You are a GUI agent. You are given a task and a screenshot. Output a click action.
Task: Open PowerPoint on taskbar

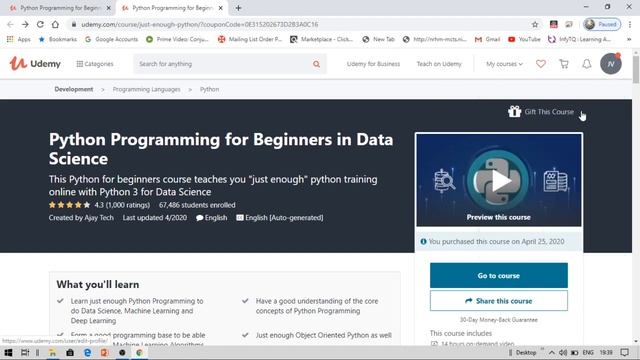pyautogui.click(x=104, y=353)
